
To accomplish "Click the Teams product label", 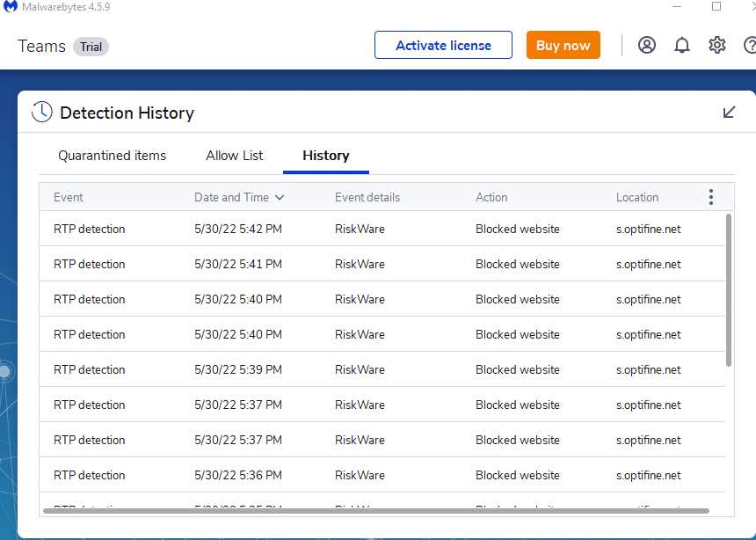I will 41,47.
